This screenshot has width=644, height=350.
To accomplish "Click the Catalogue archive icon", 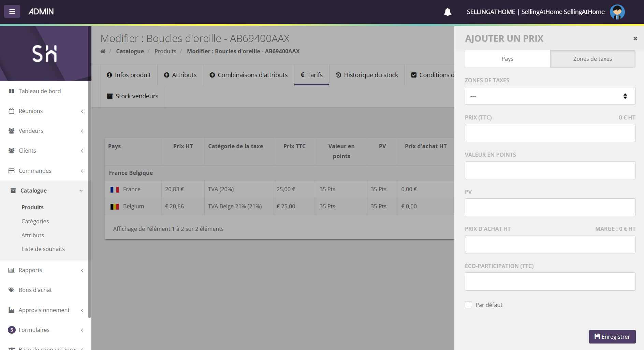I will tap(13, 191).
